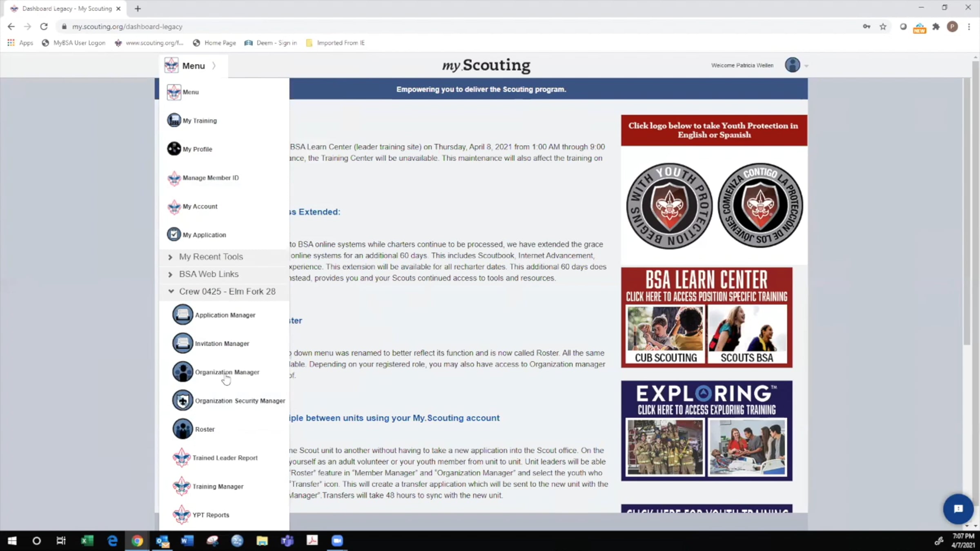The width and height of the screenshot is (980, 551).
Task: Open Excel from the taskbar
Action: coord(87,541)
